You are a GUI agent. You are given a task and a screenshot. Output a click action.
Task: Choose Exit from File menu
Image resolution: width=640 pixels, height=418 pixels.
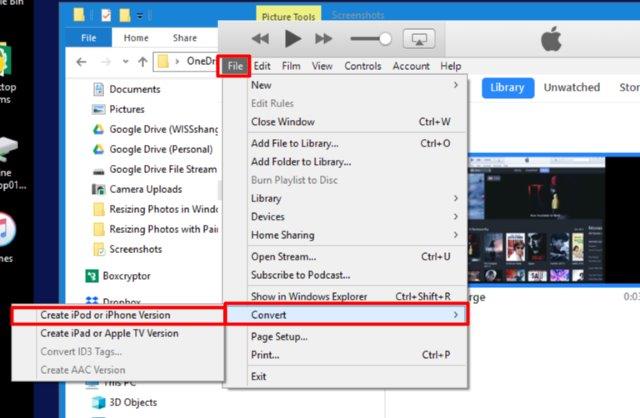357,376
